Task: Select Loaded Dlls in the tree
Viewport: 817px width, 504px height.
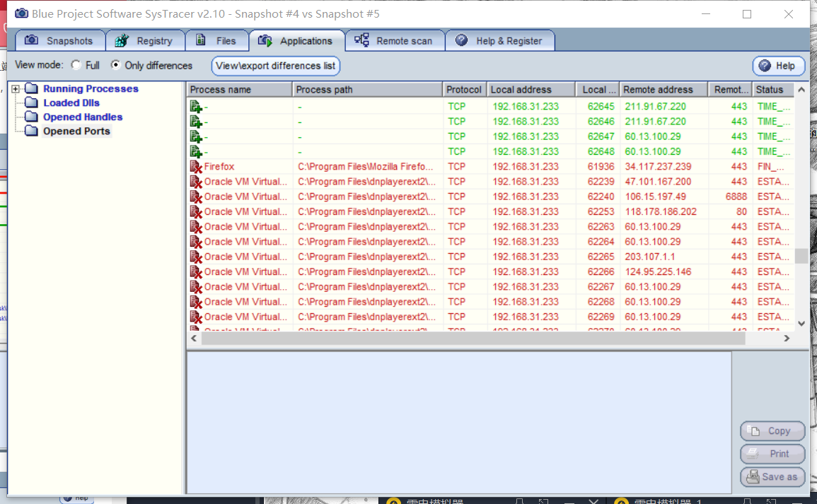Action: click(71, 102)
